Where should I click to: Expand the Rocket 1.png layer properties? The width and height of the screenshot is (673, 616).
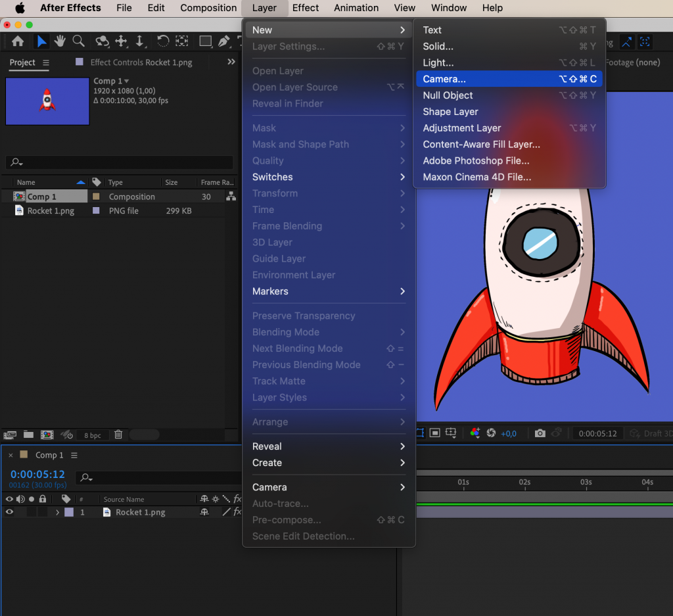[x=58, y=512]
